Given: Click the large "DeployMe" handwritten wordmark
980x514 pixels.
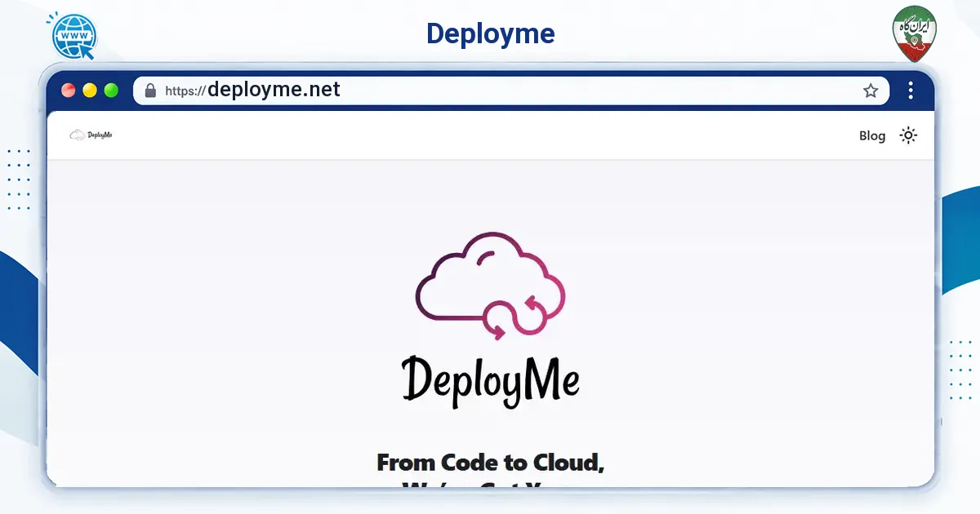Looking at the screenshot, I should tap(491, 380).
